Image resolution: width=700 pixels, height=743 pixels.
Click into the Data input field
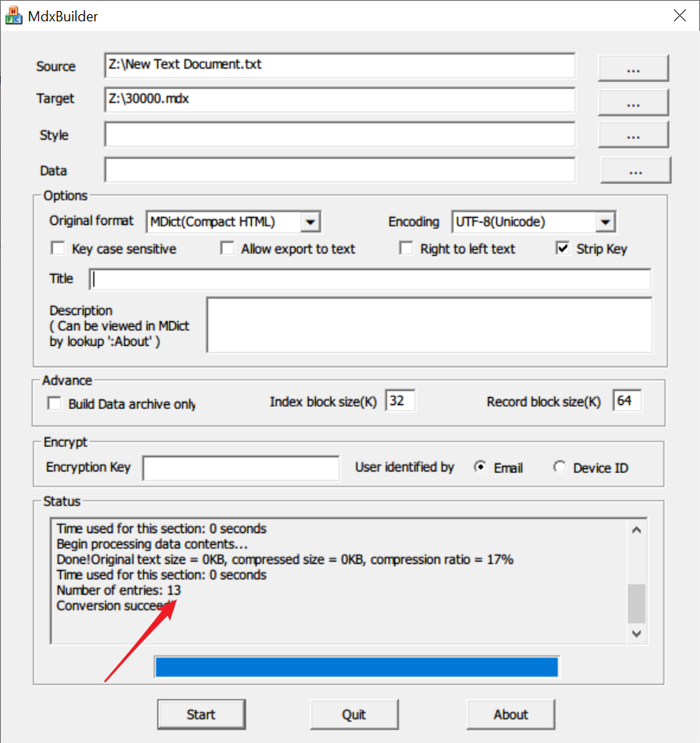click(x=340, y=170)
